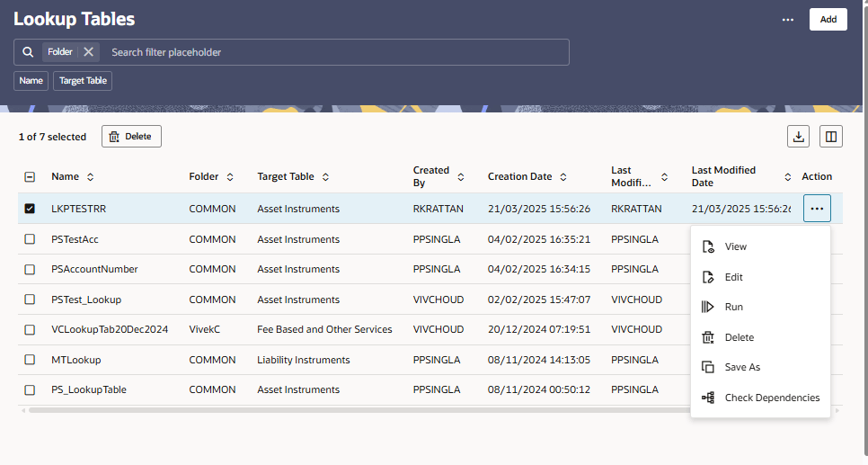
Task: Check the PSTest_Lookup row checkbox
Action: [x=30, y=300]
